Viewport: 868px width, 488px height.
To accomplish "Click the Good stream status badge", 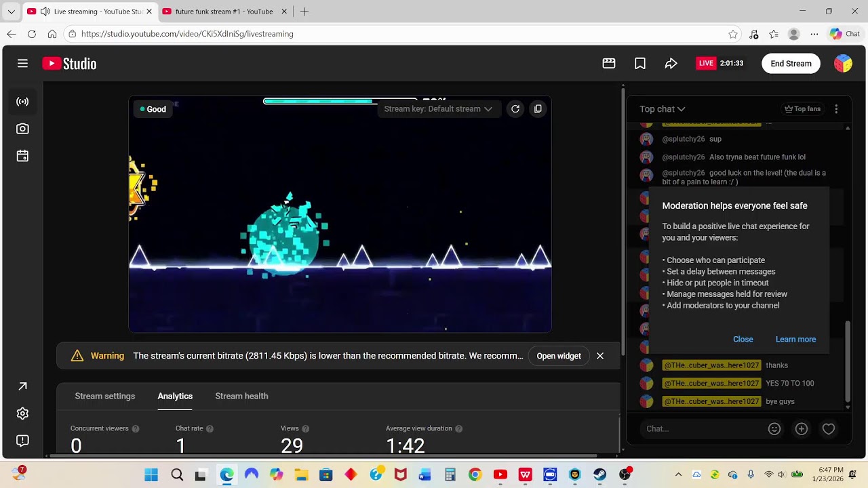I will pyautogui.click(x=153, y=109).
